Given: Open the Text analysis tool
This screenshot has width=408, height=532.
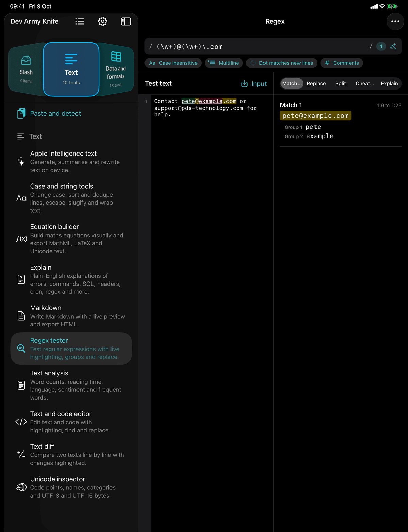Looking at the screenshot, I should coord(71,385).
